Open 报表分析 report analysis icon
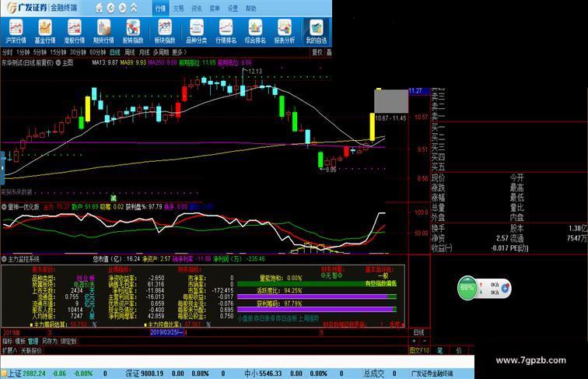Image resolution: width=588 pixels, height=379 pixels. 284,32
